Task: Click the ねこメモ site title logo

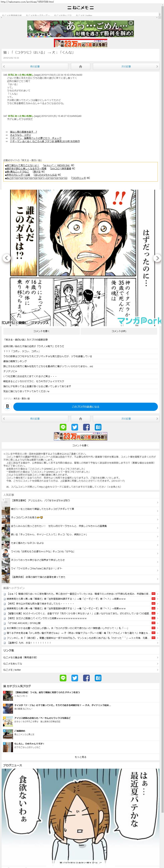Action: click(x=80, y=8)
